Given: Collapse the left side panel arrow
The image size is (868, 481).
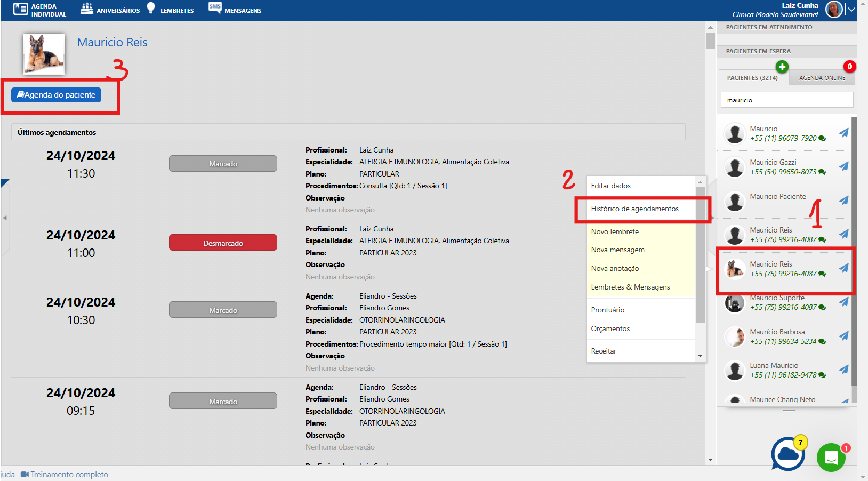Looking at the screenshot, I should [5, 218].
